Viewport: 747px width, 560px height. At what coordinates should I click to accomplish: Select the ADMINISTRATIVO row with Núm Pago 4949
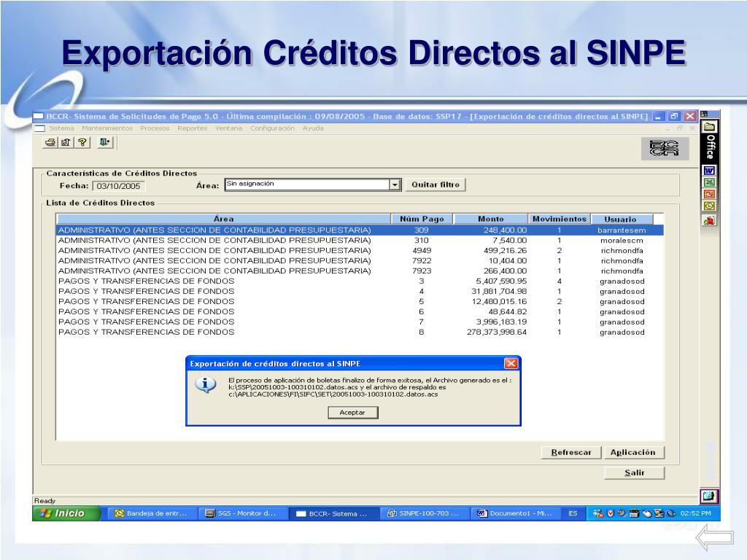click(x=360, y=251)
